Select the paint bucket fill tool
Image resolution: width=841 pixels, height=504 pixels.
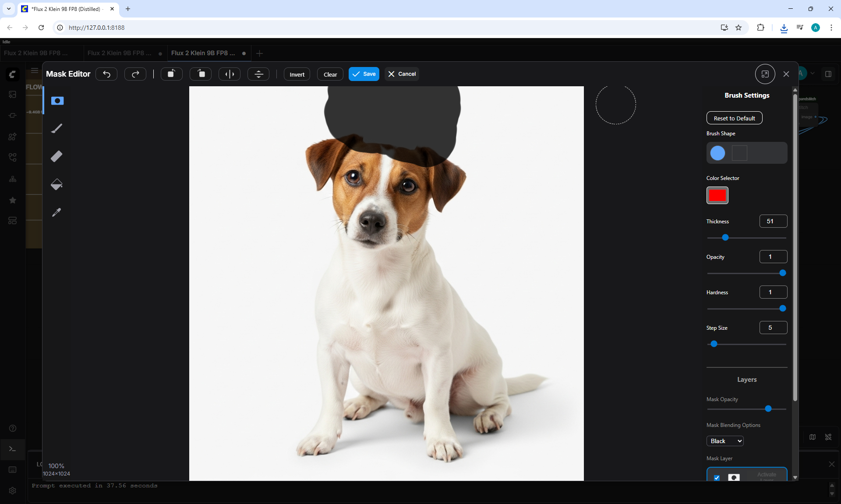(57, 184)
